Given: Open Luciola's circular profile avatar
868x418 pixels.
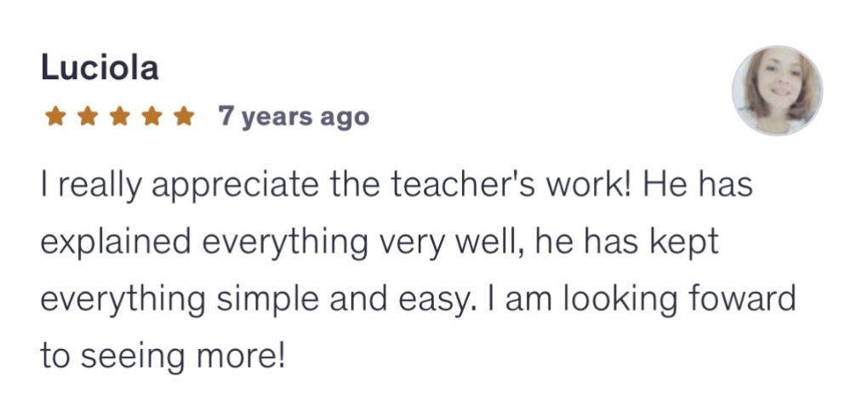Looking at the screenshot, I should 777,90.
